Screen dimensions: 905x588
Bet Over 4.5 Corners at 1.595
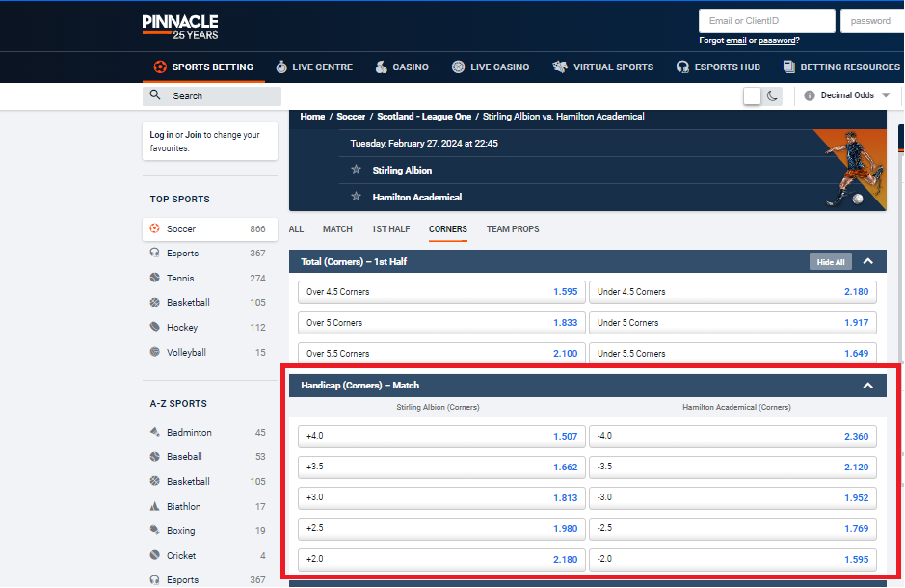[x=441, y=291]
